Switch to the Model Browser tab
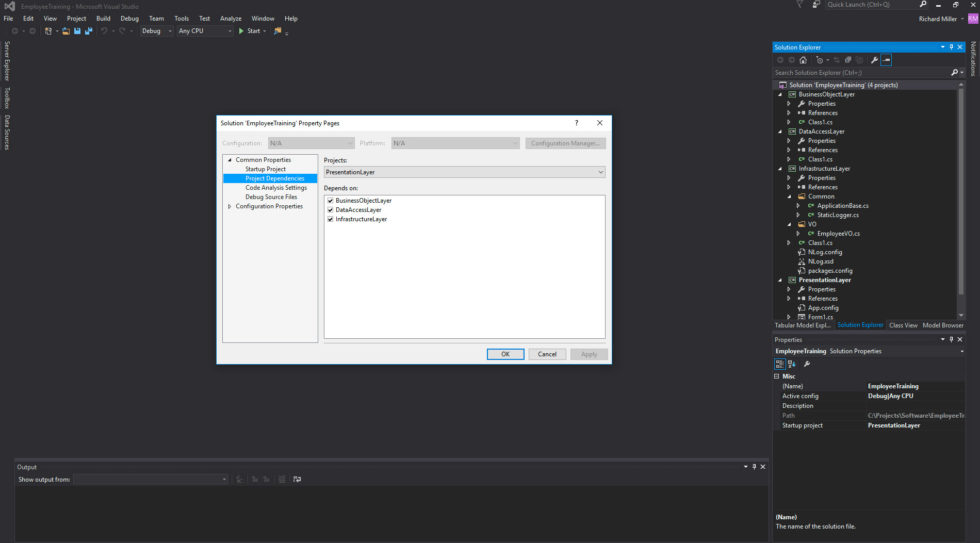The width and height of the screenshot is (980, 543). [x=942, y=326]
